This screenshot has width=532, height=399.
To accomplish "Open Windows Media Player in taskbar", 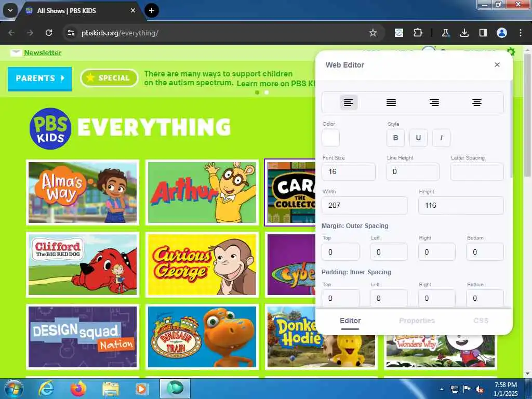I will click(141, 389).
